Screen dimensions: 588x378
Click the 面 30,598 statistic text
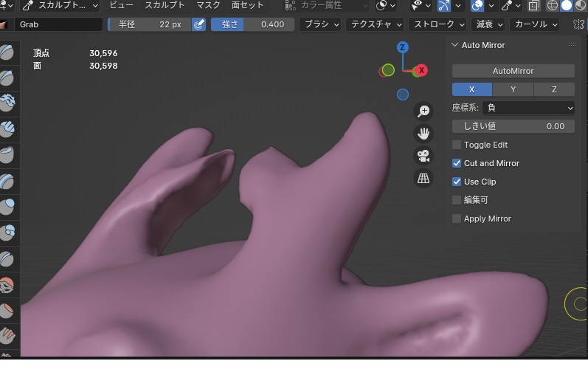coord(75,66)
